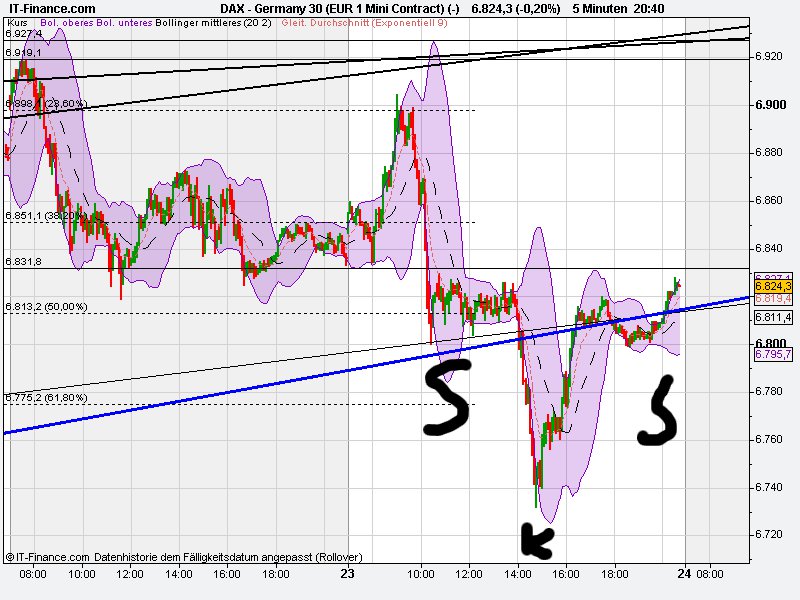Click the '23' date divider on time axis

click(347, 574)
